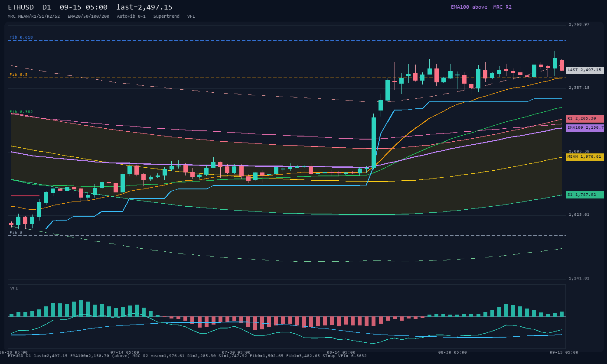The width and height of the screenshot is (607, 364).
Task: Click the 07-30 05:00 time axis label
Action: [x=236, y=352]
